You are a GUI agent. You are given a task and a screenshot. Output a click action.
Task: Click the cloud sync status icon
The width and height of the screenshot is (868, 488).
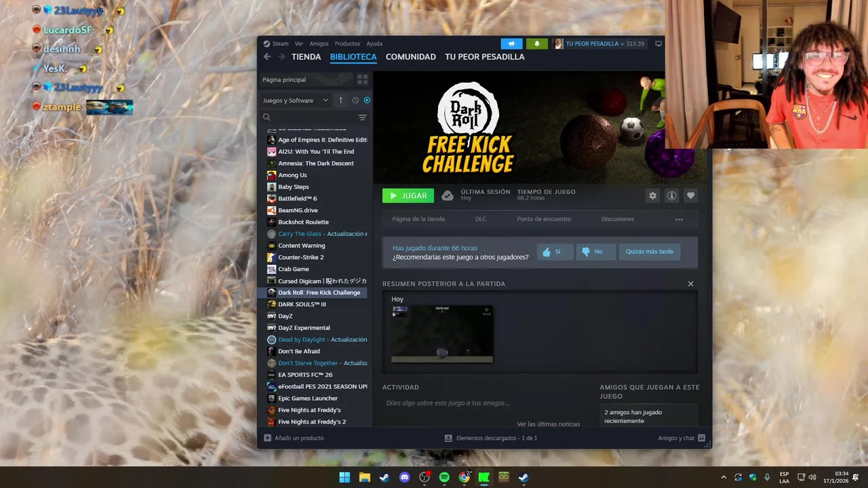click(447, 196)
